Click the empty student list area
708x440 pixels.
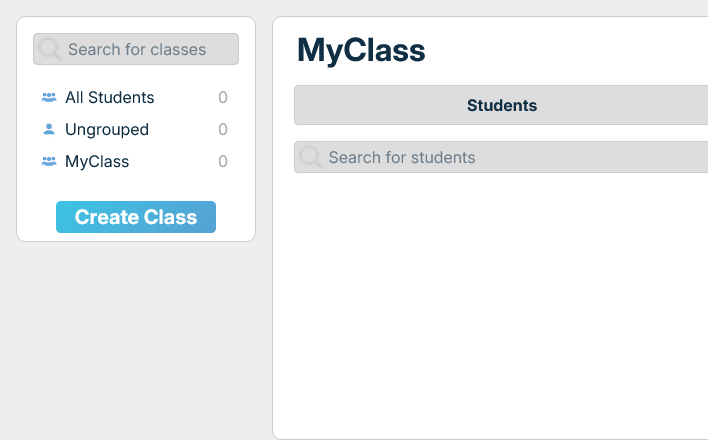(x=500, y=300)
